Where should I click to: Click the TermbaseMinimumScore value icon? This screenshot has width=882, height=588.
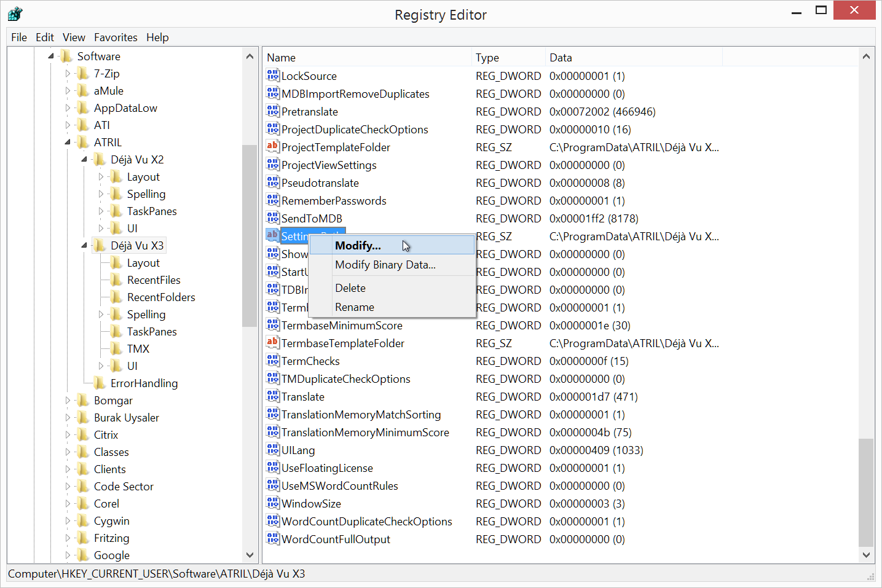(x=273, y=325)
